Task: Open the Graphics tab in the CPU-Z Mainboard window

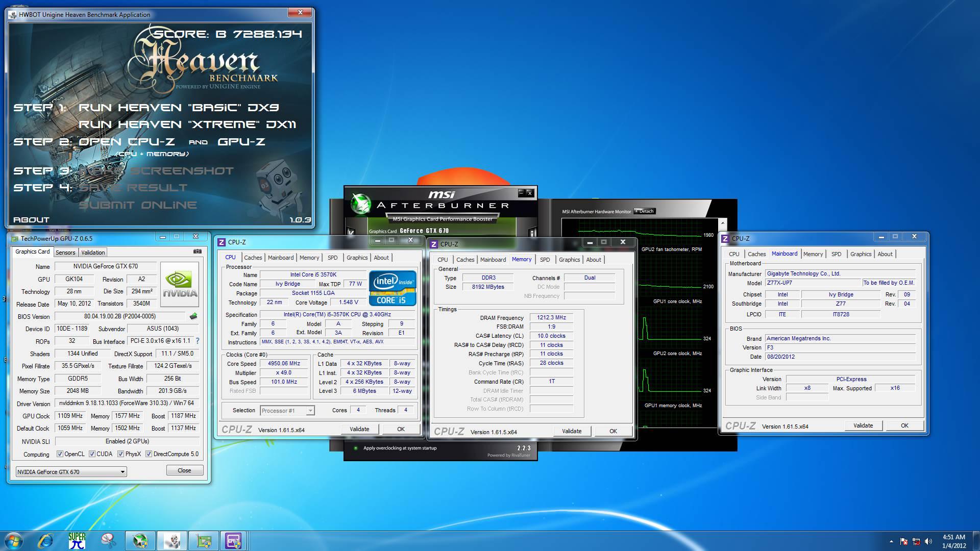Action: (861, 254)
